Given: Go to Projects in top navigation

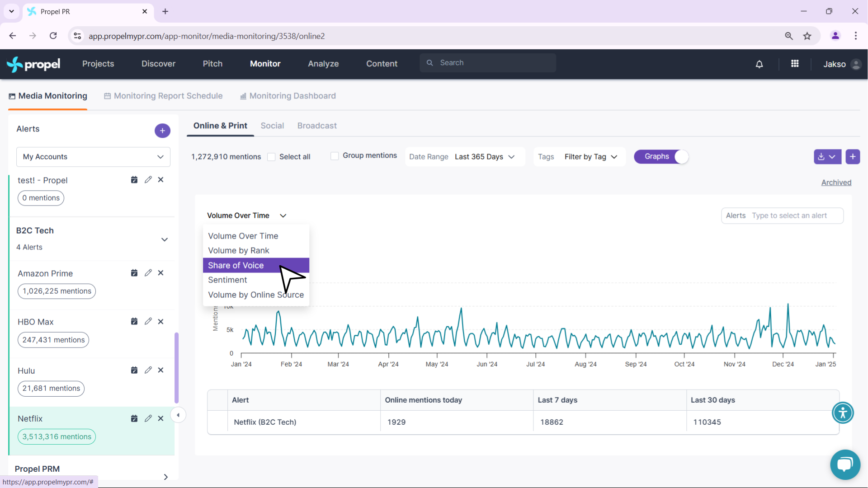Looking at the screenshot, I should (x=98, y=64).
